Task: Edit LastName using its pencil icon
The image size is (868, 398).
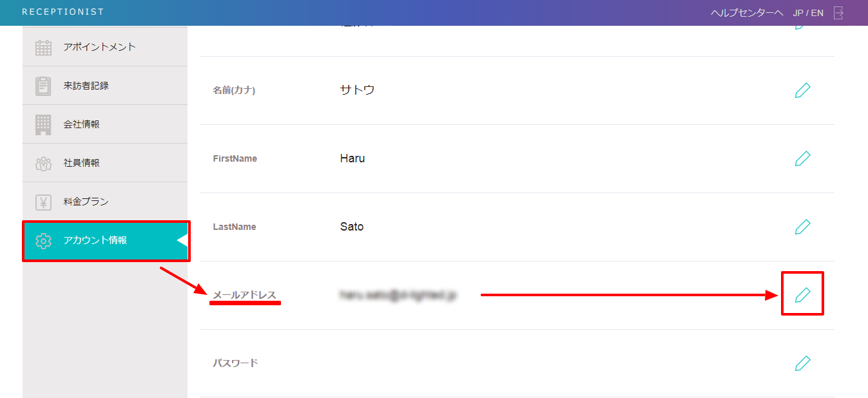Action: coord(802,227)
